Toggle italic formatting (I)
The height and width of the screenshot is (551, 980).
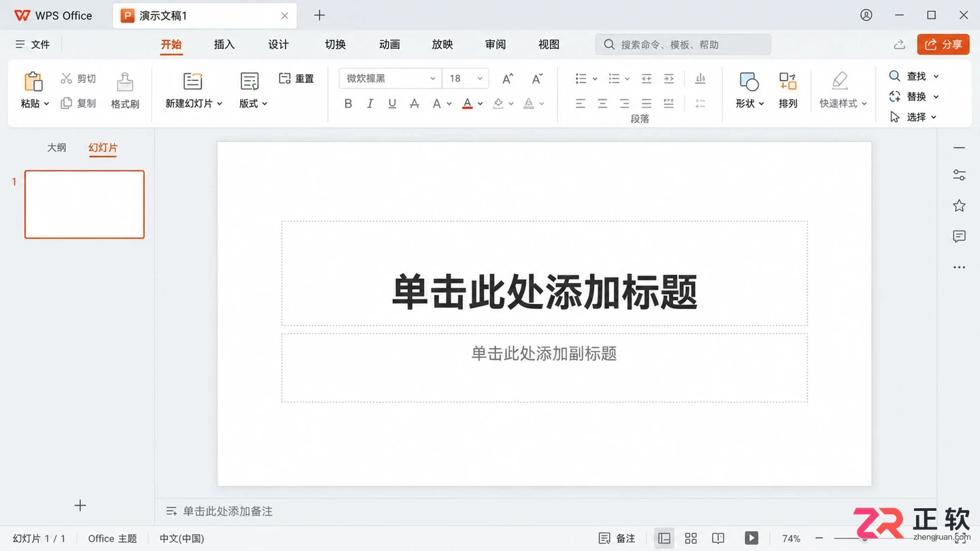pyautogui.click(x=370, y=103)
